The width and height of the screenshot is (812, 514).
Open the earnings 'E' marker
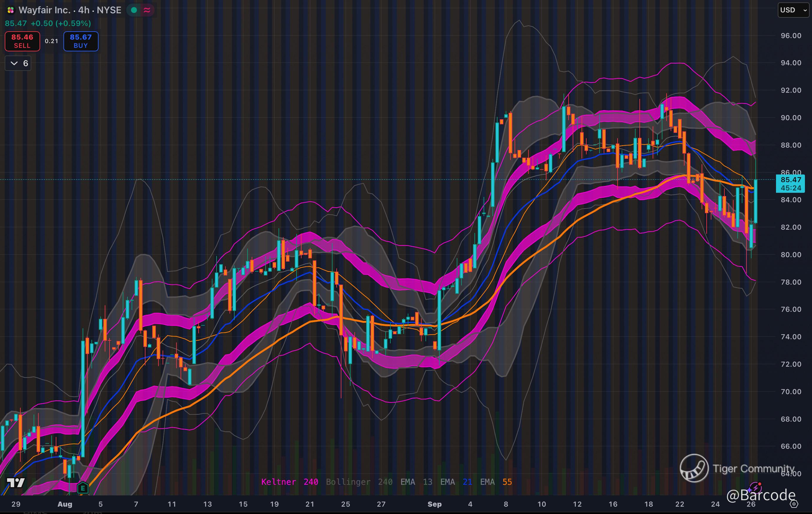(83, 488)
